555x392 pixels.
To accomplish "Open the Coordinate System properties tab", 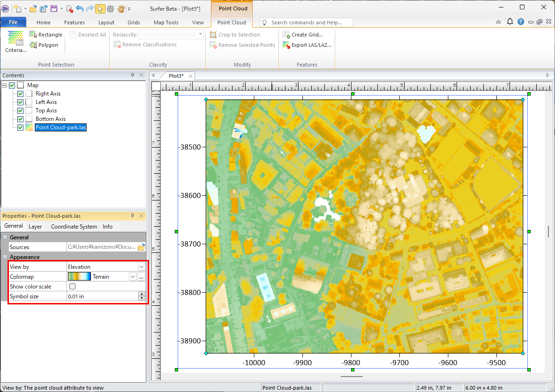I will click(74, 227).
